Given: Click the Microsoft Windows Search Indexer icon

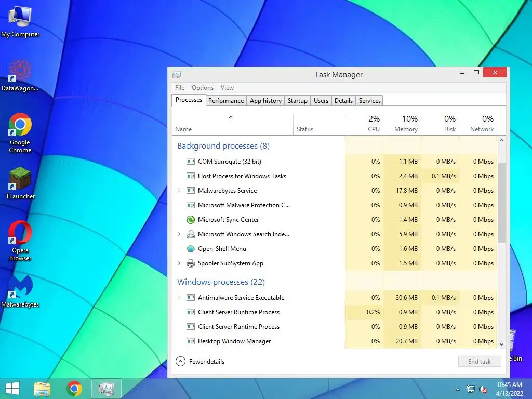Looking at the screenshot, I should [x=191, y=234].
